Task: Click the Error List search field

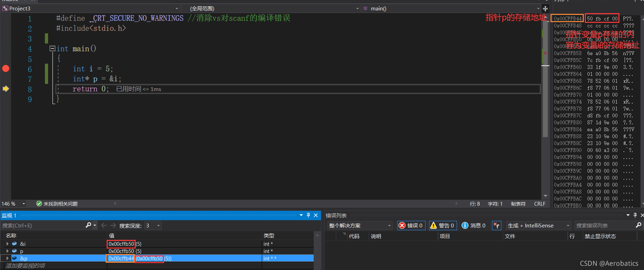Action: (605, 225)
